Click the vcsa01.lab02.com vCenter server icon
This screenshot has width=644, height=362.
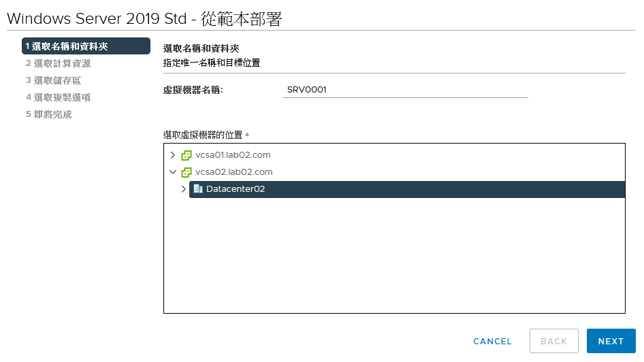(x=187, y=155)
